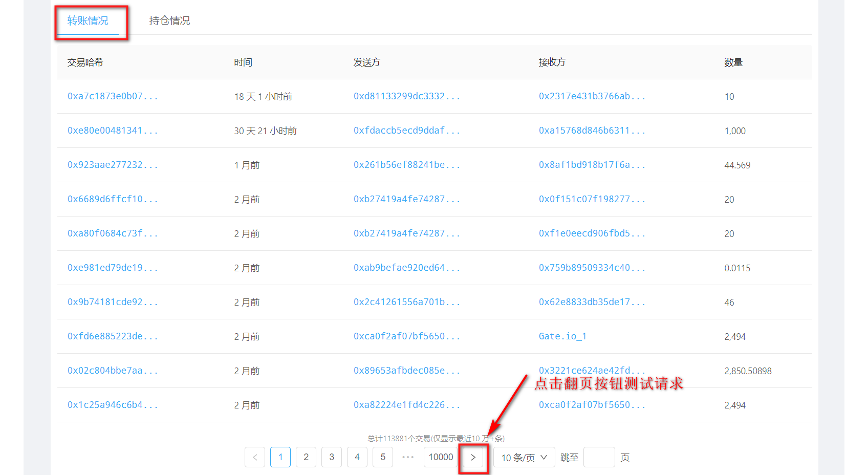Open transaction hash 0x923aae277232...
This screenshot has height=475, width=868.
tap(113, 165)
